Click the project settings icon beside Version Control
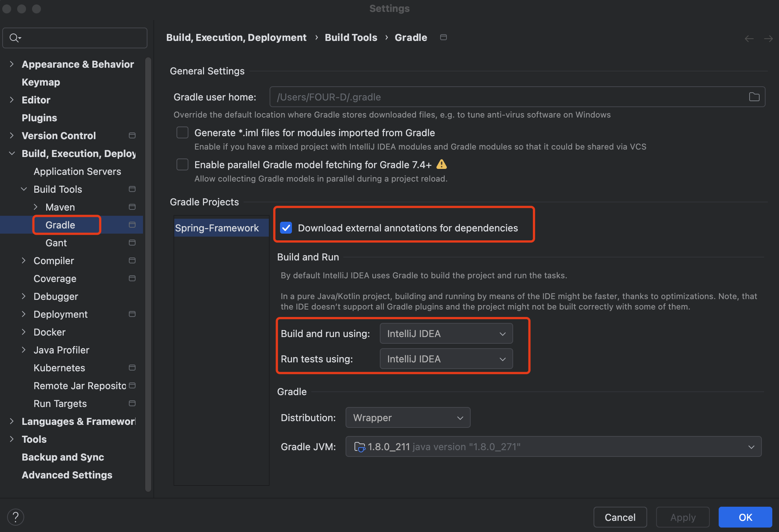Image resolution: width=779 pixels, height=532 pixels. click(132, 135)
